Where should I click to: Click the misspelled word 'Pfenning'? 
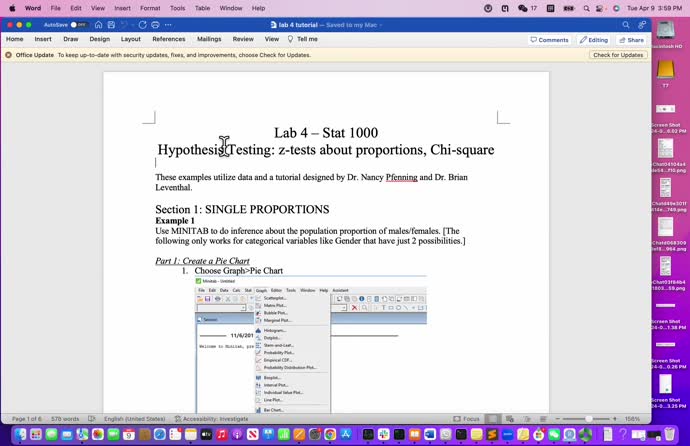[x=401, y=177]
